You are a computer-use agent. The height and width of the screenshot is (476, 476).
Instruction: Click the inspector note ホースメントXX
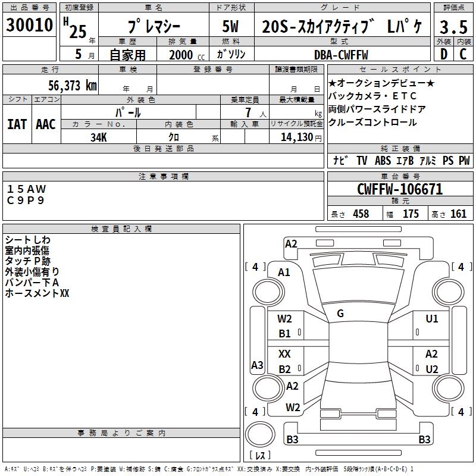click(37, 293)
